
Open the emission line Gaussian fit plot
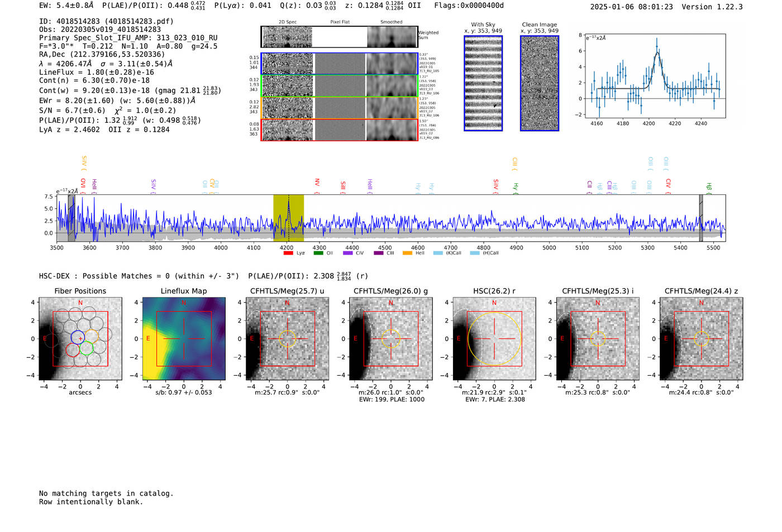click(655, 76)
